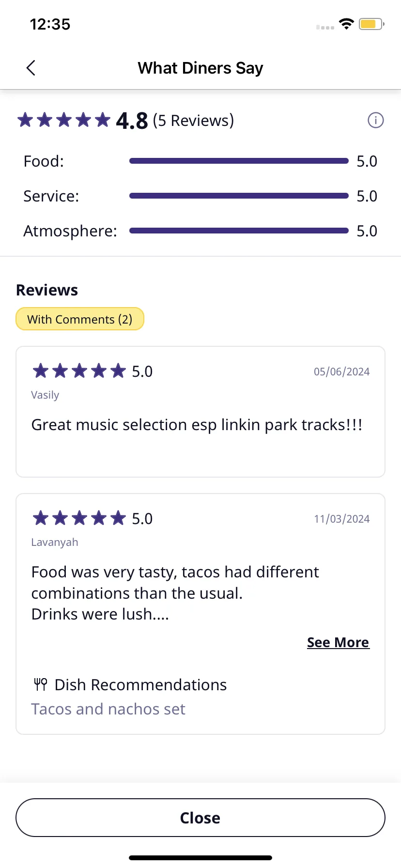
Task: Tap Vasily's five-star rating
Action: 79,371
